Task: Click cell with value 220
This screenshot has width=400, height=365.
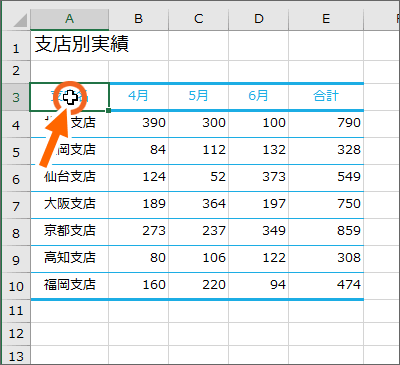Action: click(199, 286)
